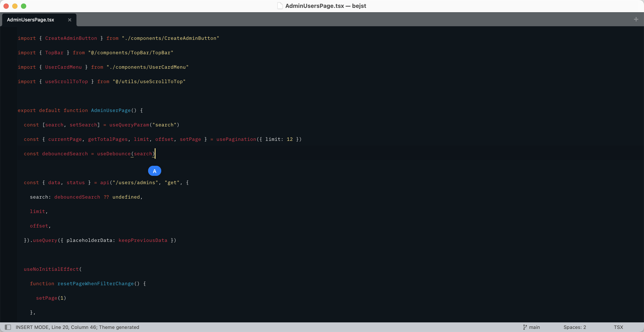Click the AdminUserPage function name

[111, 110]
